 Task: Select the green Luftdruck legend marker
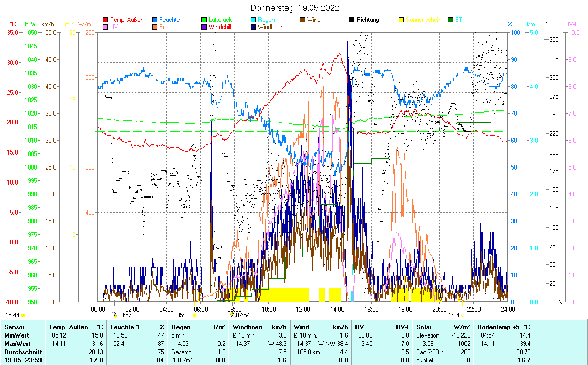point(204,20)
